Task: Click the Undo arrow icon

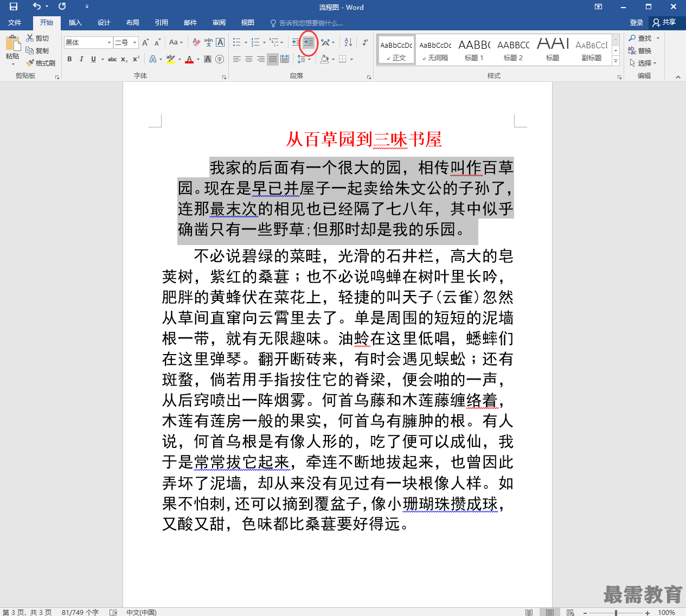Action: (x=36, y=7)
